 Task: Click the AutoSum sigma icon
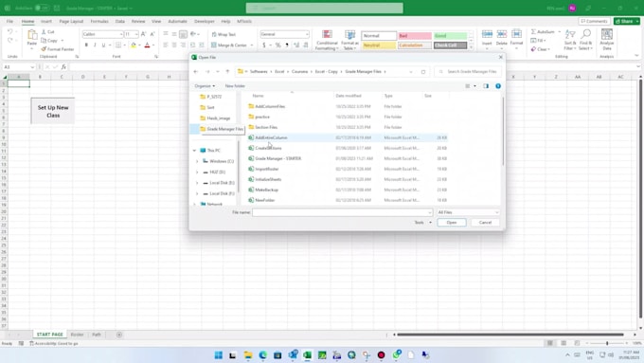click(x=533, y=31)
